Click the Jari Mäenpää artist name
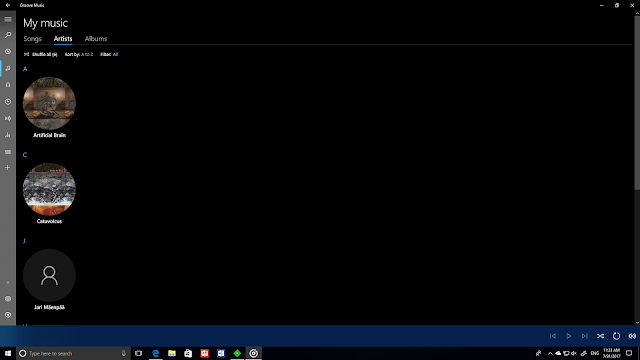Screen dimensions: 640x360 point(49,307)
